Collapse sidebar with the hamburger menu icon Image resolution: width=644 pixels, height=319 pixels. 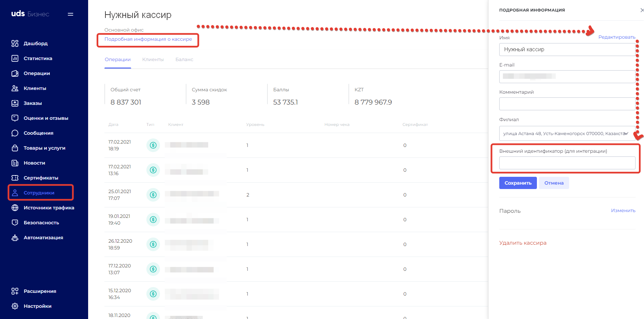tap(71, 14)
